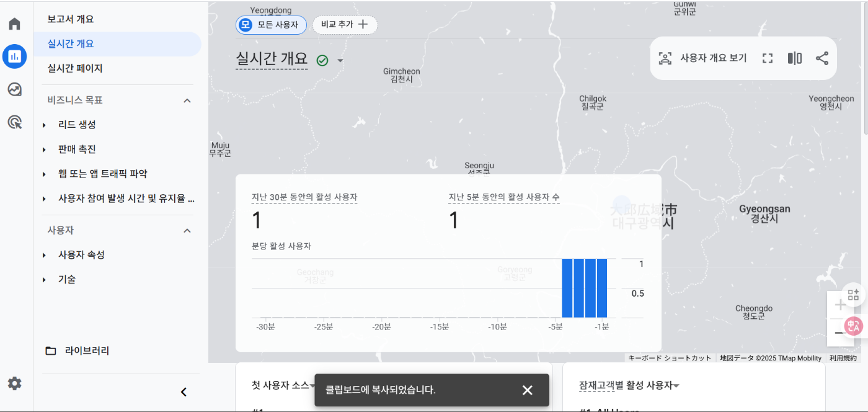The width and height of the screenshot is (868, 412).
Task: Click the 지난 5분 동안의 활성 사용자 수 label
Action: [x=504, y=197]
